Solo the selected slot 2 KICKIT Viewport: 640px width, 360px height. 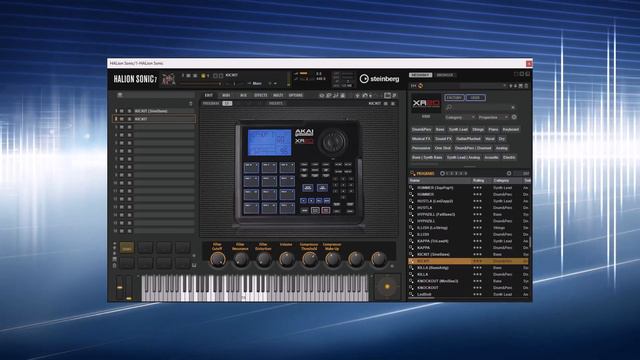click(x=129, y=119)
